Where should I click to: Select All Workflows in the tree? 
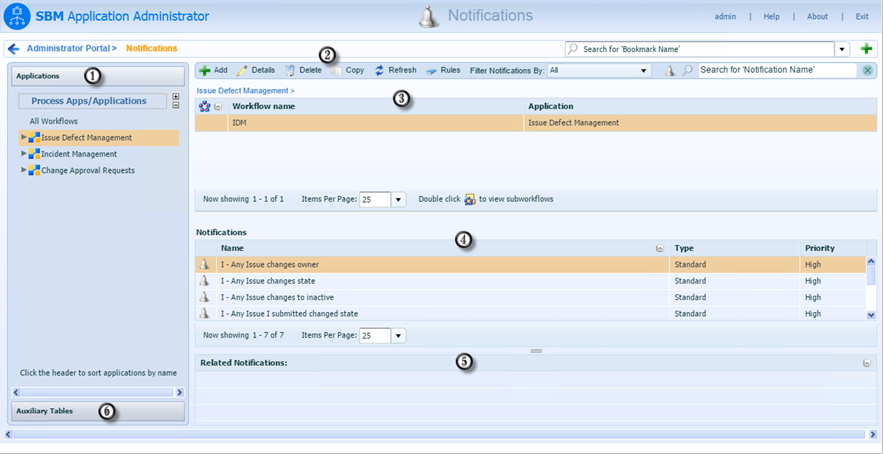pyautogui.click(x=54, y=121)
